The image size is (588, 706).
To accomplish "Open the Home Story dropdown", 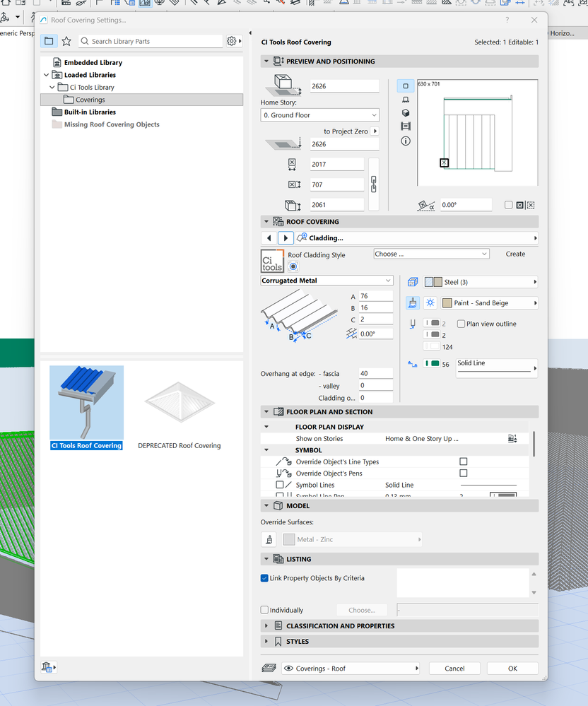I will [319, 115].
